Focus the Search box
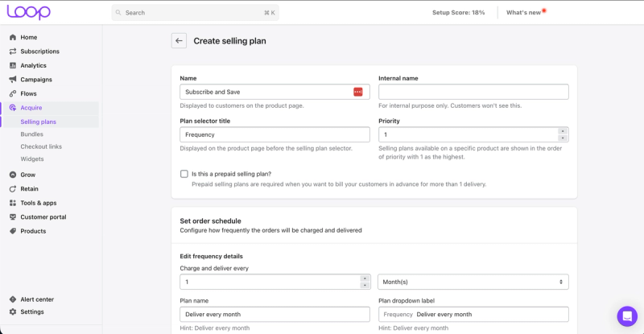The image size is (644, 334). point(195,13)
